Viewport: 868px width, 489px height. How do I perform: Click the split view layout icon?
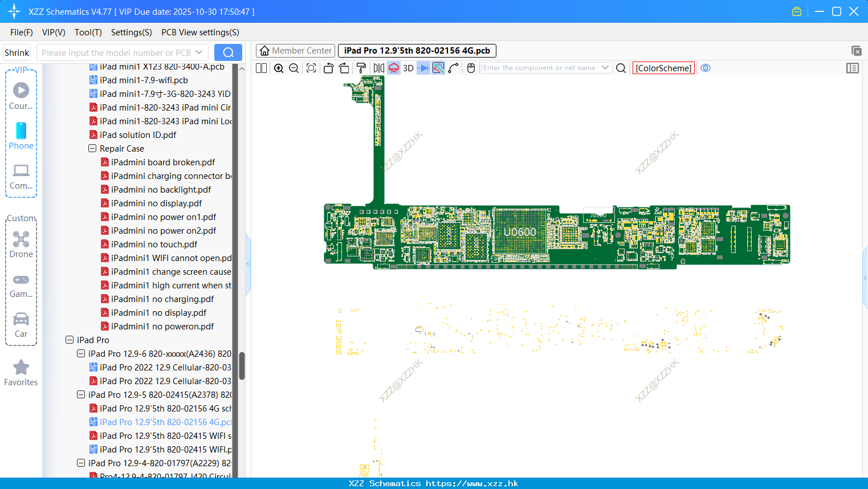(x=261, y=68)
